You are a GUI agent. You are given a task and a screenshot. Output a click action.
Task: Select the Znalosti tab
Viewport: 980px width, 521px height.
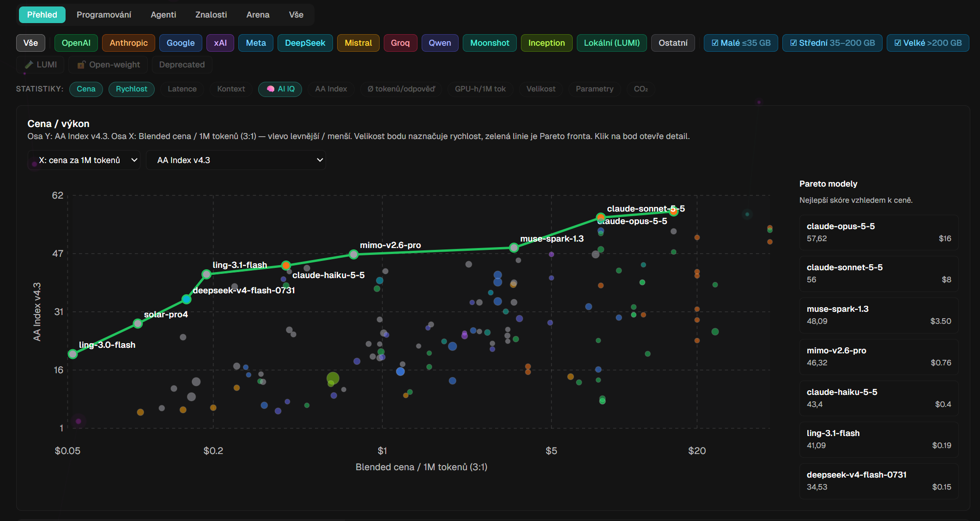pos(211,15)
